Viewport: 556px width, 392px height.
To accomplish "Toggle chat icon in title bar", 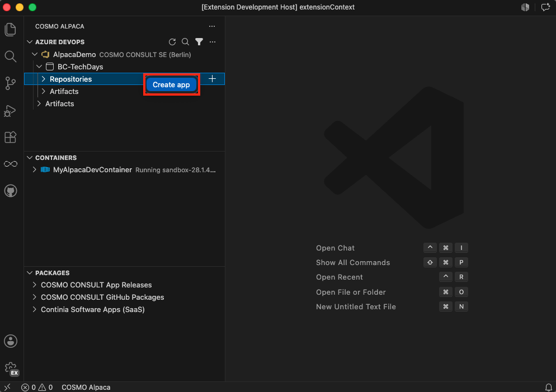I will tap(545, 7).
